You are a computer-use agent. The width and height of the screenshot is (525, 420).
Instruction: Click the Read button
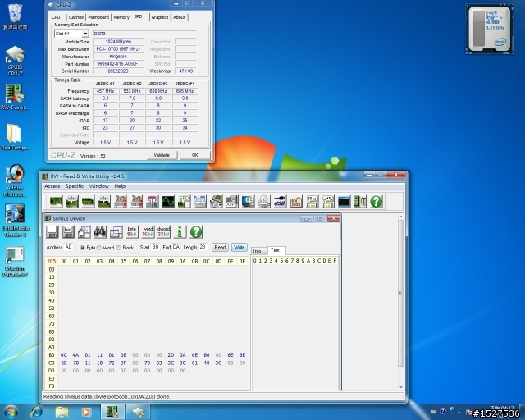point(220,248)
